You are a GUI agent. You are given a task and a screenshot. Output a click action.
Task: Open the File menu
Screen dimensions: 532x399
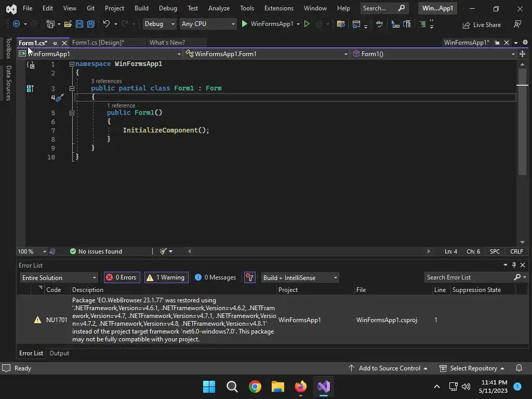pos(28,8)
